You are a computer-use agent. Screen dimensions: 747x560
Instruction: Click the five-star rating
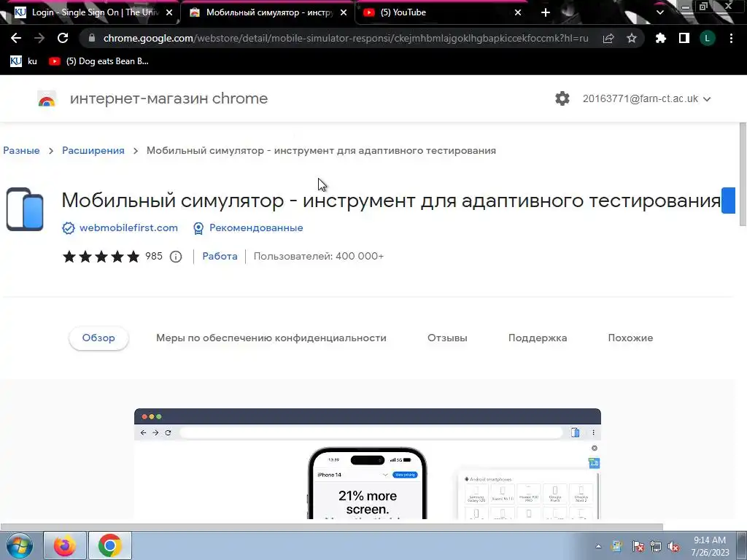click(101, 257)
